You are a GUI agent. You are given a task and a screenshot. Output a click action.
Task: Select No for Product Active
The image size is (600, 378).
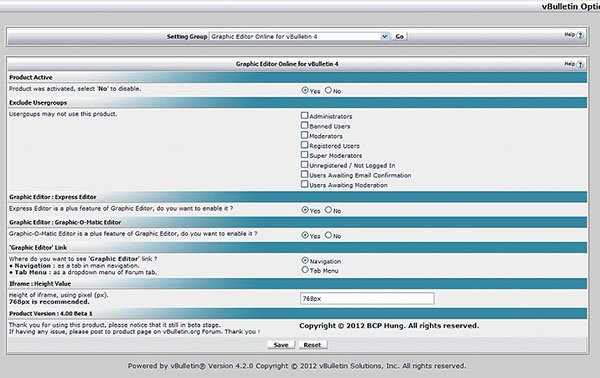(x=328, y=90)
